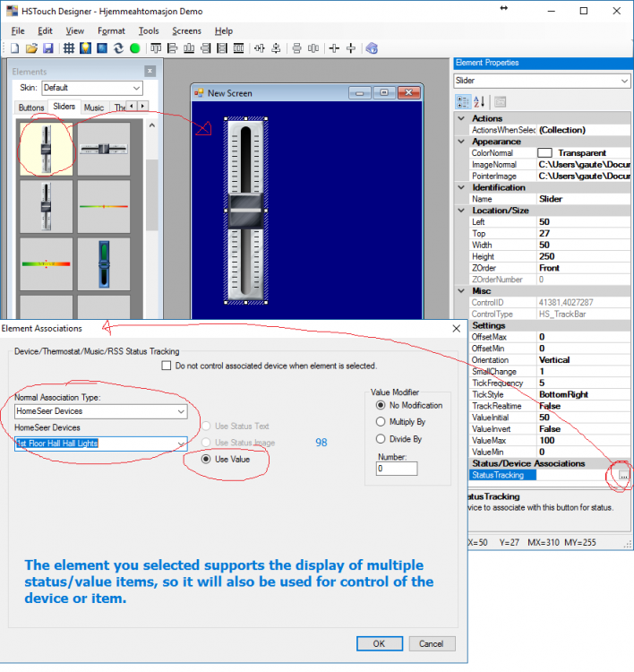Check 'Do not control associated device' box

166,366
